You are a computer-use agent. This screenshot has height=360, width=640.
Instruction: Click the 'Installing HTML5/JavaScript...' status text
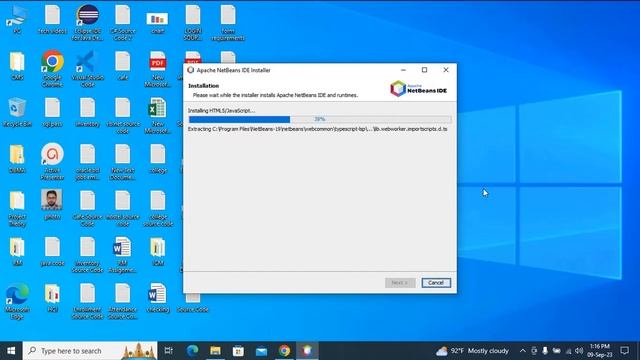221,111
